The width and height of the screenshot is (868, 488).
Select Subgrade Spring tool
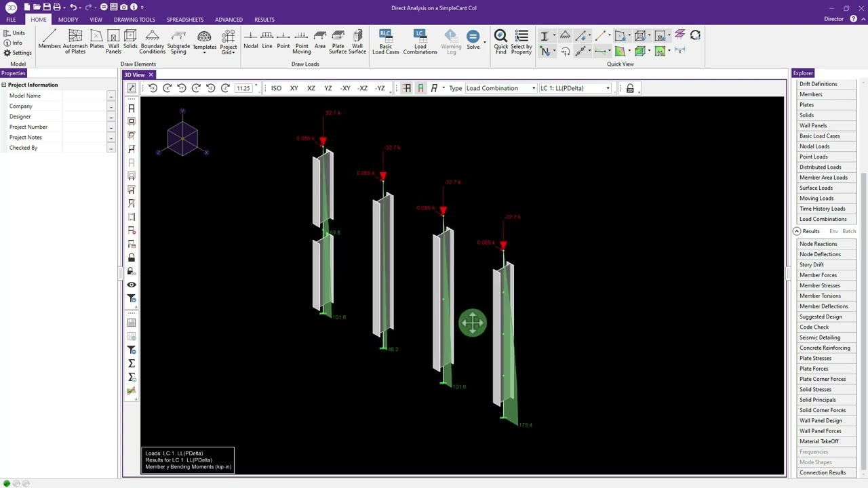pos(178,41)
